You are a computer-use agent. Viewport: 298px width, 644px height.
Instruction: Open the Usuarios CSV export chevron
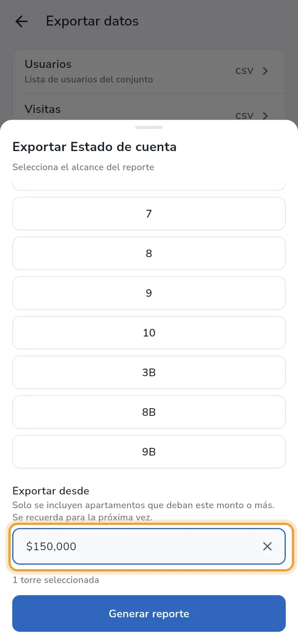[x=265, y=71]
